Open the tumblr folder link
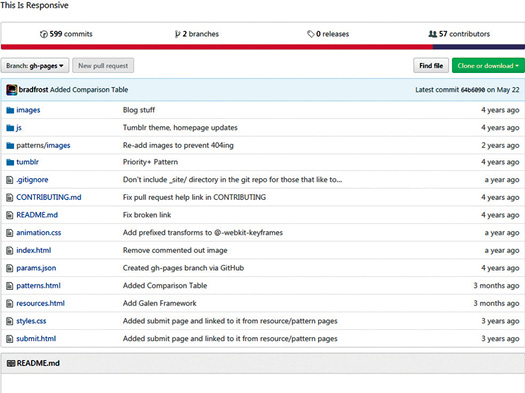The image size is (525, 393). pos(27,162)
